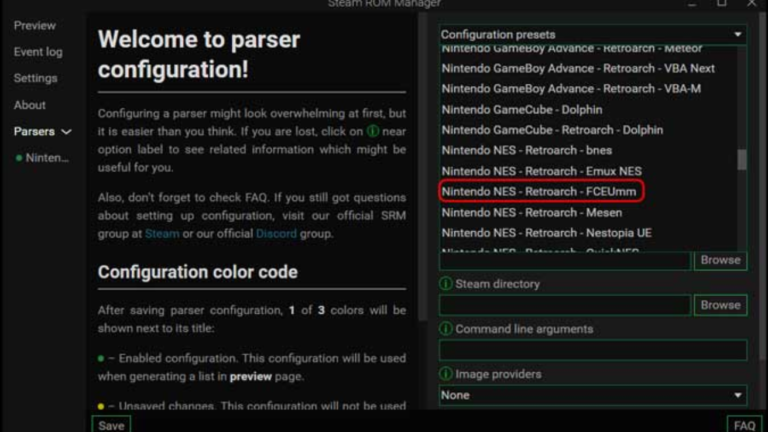Focus the Steam directory input field
Viewport: 768px width, 432px height.
[x=565, y=305]
